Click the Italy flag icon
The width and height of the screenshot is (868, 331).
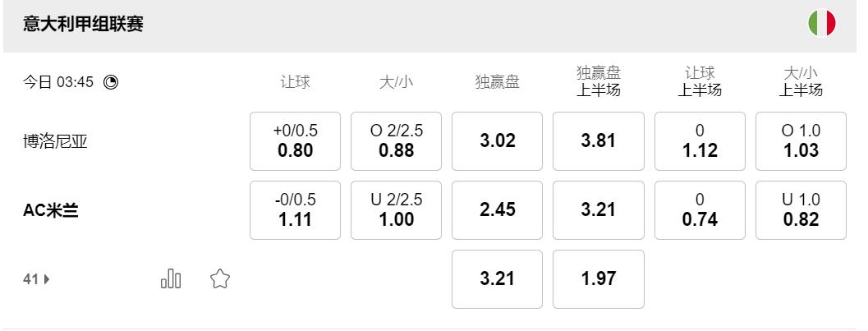tap(821, 23)
